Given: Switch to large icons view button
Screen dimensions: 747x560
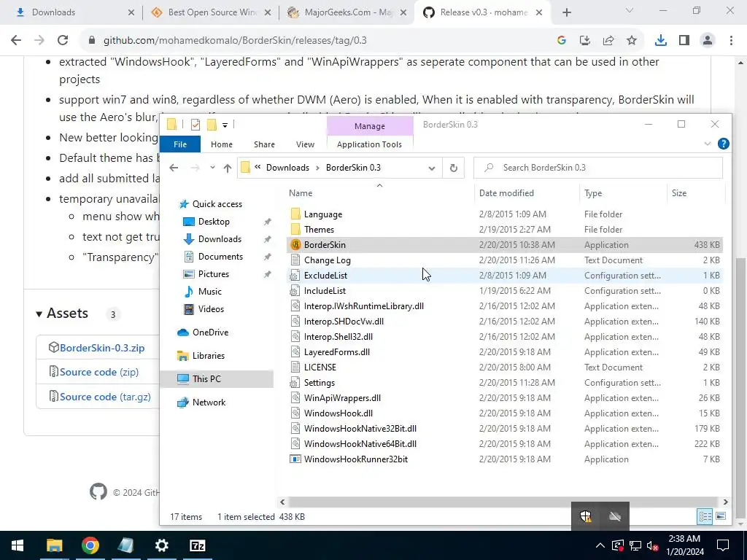Looking at the screenshot, I should point(721,516).
